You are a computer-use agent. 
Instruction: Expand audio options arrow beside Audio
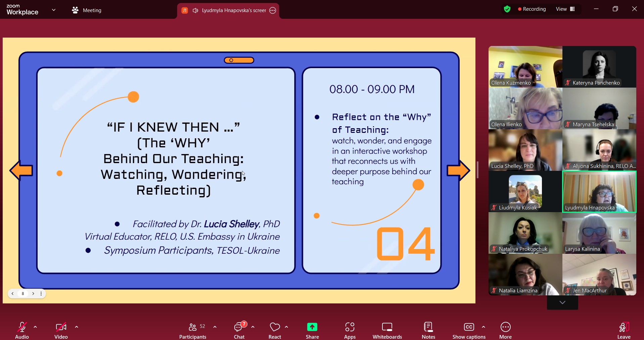[35, 327]
